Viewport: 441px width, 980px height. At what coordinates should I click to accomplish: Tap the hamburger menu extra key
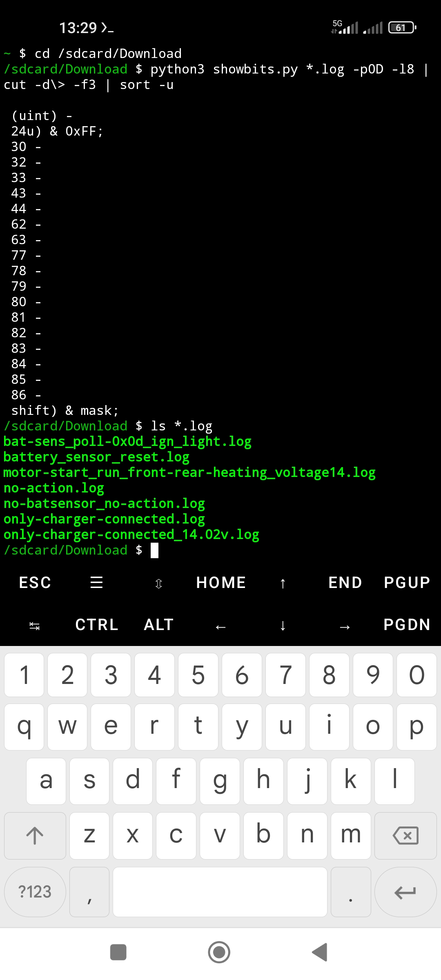[96, 582]
